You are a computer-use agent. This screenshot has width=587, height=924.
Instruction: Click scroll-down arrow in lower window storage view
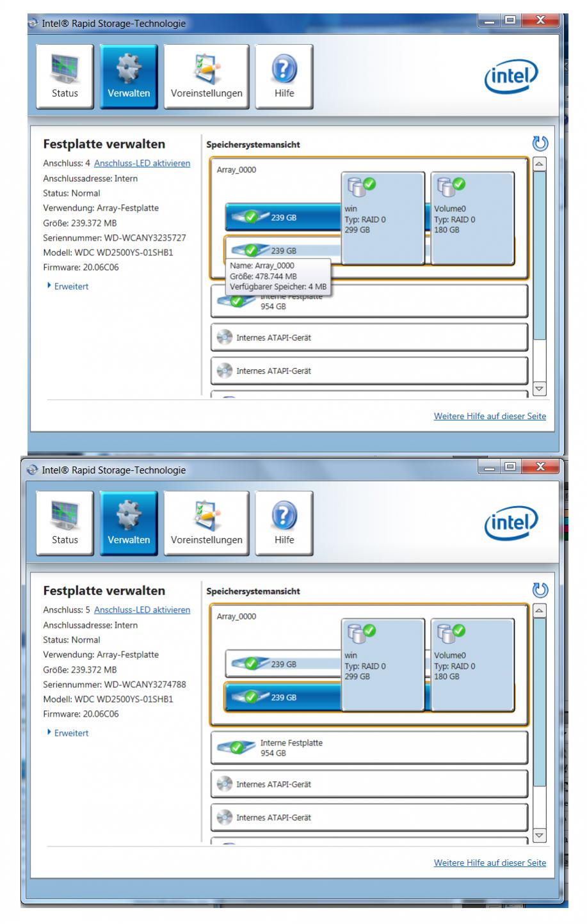pos(540,835)
